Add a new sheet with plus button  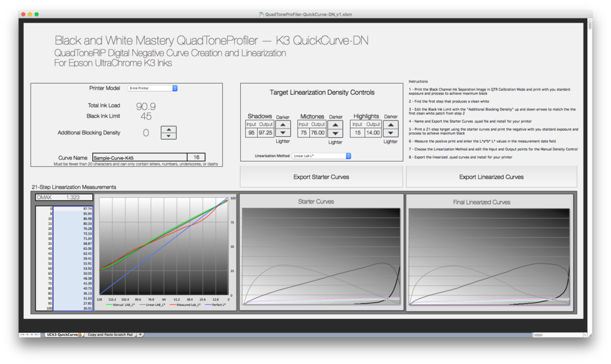coord(141,335)
